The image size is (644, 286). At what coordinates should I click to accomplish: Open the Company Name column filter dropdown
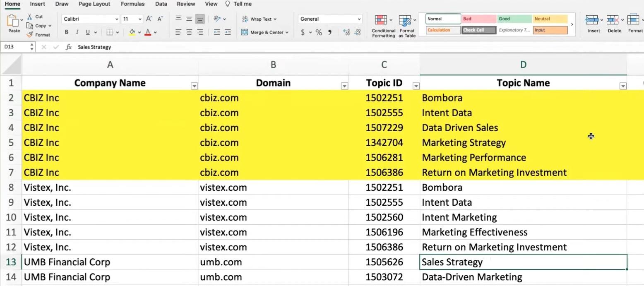tap(194, 86)
